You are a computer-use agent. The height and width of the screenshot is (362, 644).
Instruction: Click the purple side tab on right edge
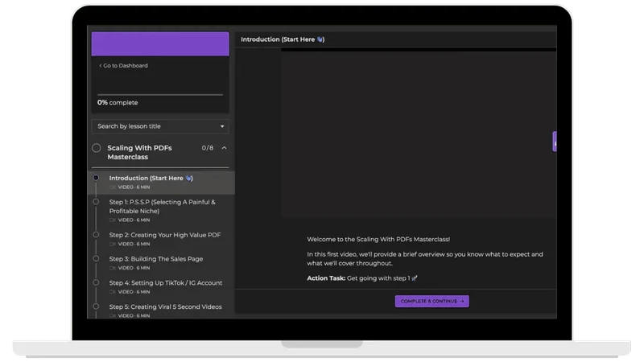[555, 142]
